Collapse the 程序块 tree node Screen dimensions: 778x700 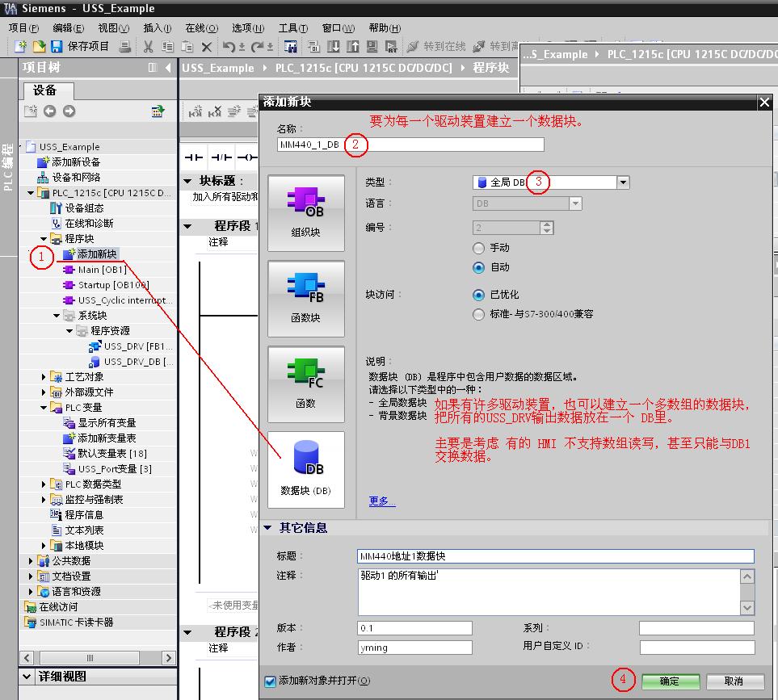point(44,239)
